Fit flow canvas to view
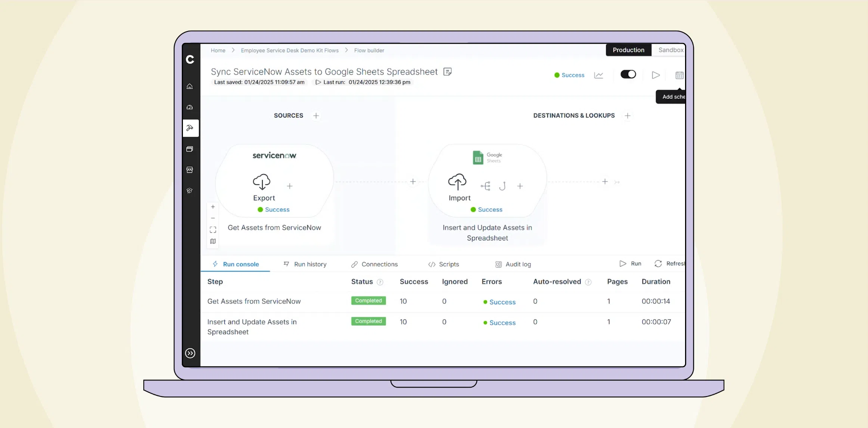This screenshot has width=868, height=428. (213, 230)
